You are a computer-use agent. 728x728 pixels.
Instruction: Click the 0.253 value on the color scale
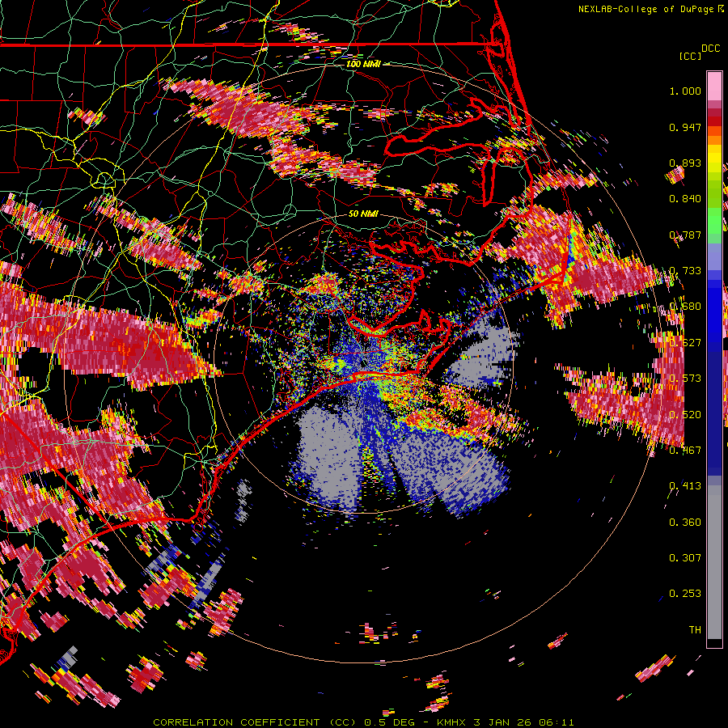click(685, 594)
